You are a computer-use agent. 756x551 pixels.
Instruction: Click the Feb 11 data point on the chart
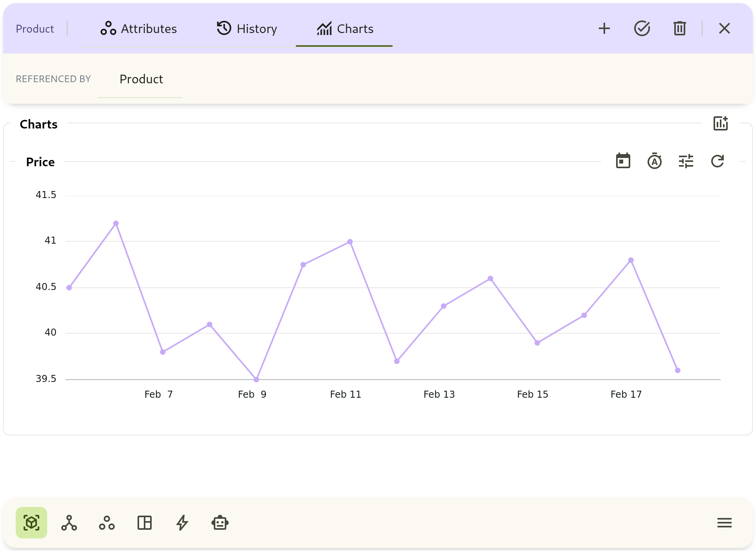click(350, 241)
